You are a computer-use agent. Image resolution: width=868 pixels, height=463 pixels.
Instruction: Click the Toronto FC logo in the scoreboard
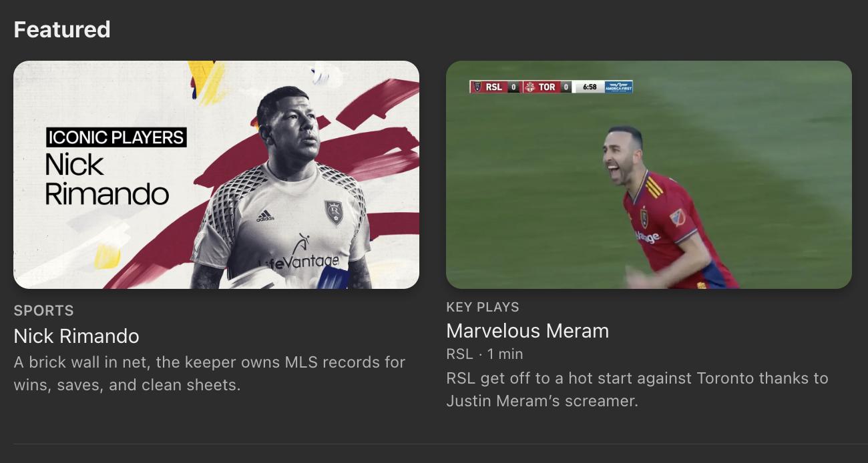pos(530,87)
